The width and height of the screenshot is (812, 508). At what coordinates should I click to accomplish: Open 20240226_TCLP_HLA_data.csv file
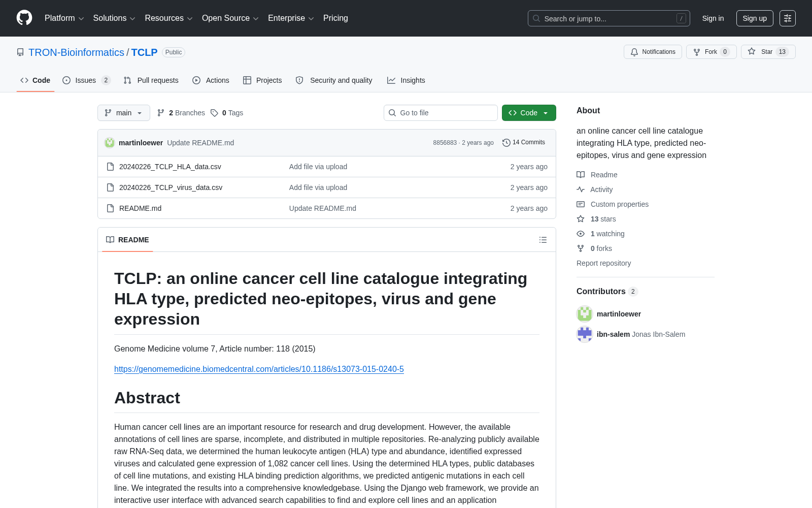click(170, 167)
